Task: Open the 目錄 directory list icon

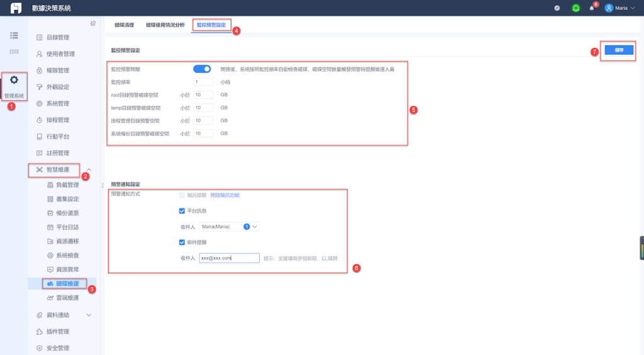Action: point(14,36)
